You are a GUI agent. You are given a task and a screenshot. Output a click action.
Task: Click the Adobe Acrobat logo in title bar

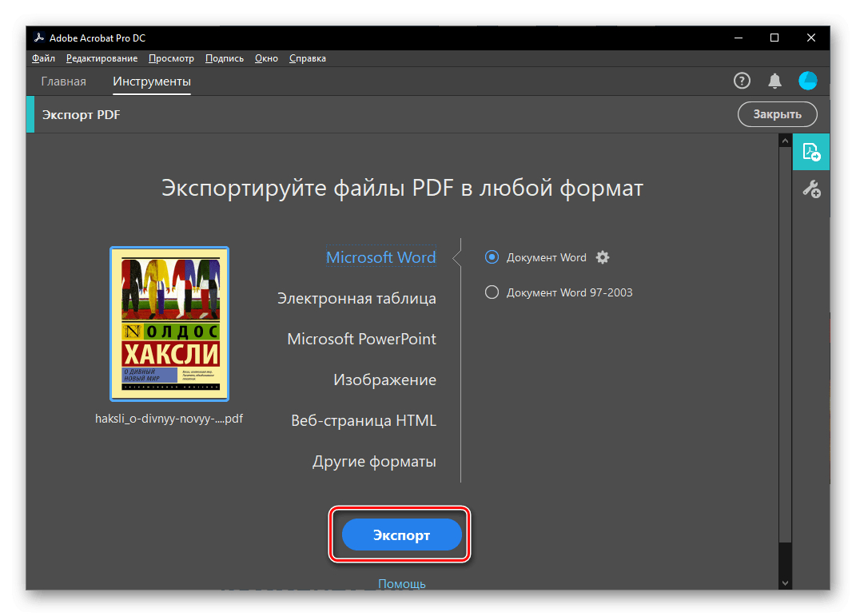[38, 38]
